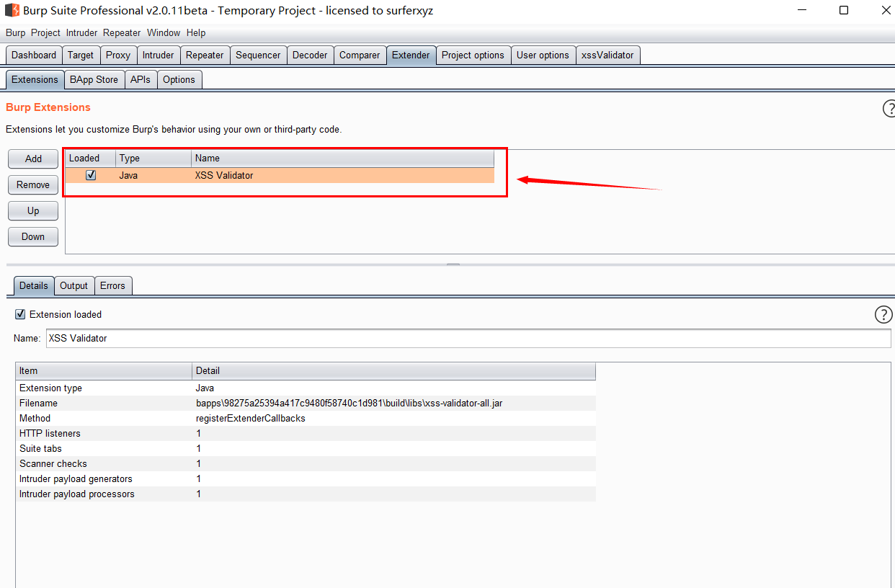Open the Burp menu
The width and height of the screenshot is (895, 588).
pyautogui.click(x=15, y=33)
